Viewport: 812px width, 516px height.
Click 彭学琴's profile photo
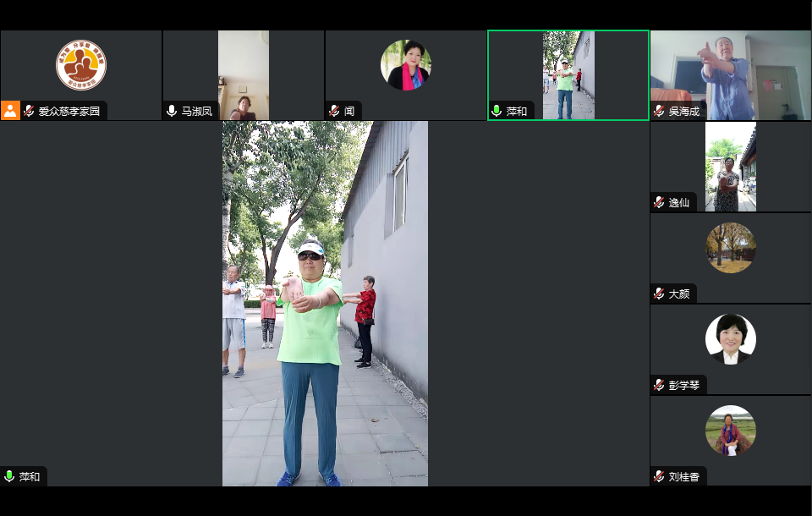(x=731, y=339)
